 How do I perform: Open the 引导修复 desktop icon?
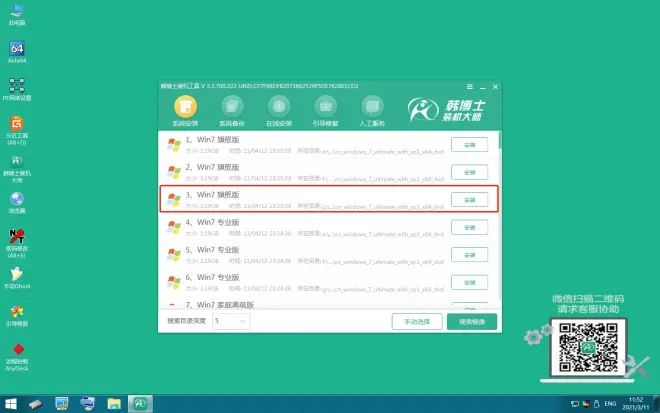(17, 315)
